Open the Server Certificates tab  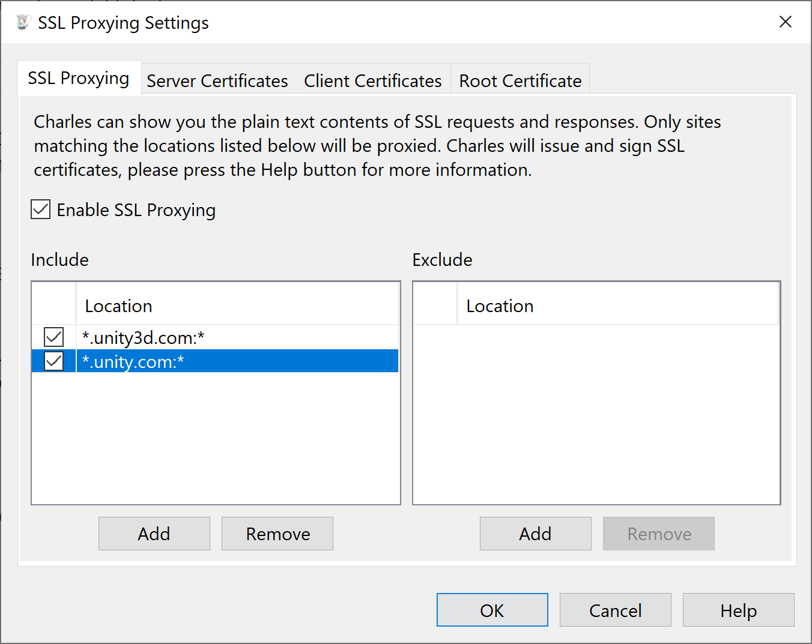pos(217,80)
